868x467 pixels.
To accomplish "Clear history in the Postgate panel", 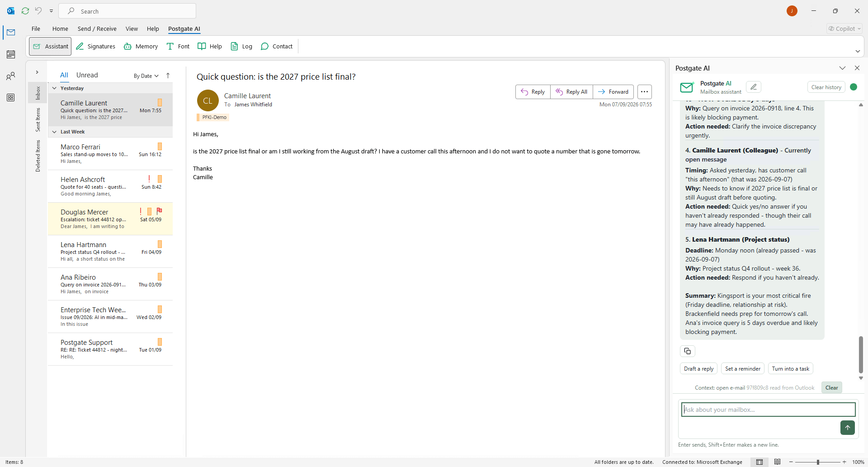I will (x=826, y=87).
